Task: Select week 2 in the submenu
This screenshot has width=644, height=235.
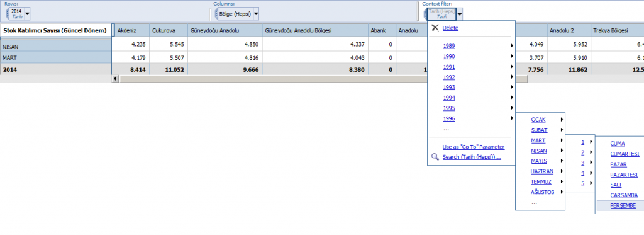Action: [x=583, y=152]
